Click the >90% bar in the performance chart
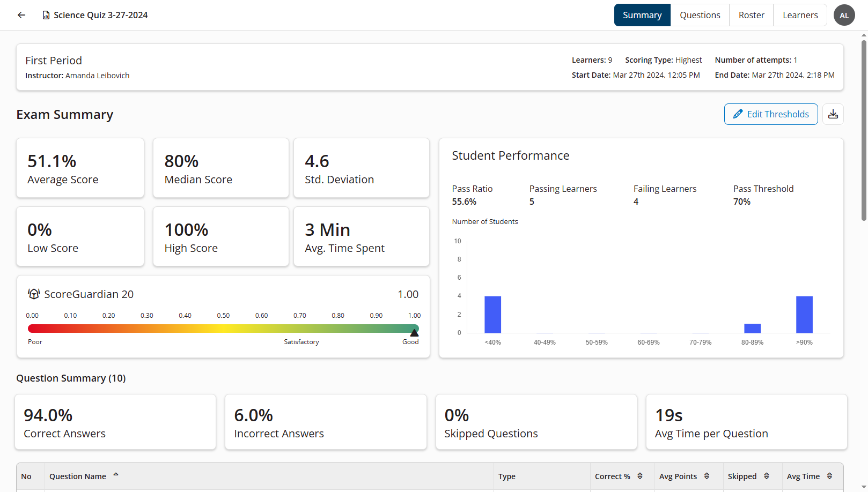Screen dimensions: 868x492 (804, 314)
